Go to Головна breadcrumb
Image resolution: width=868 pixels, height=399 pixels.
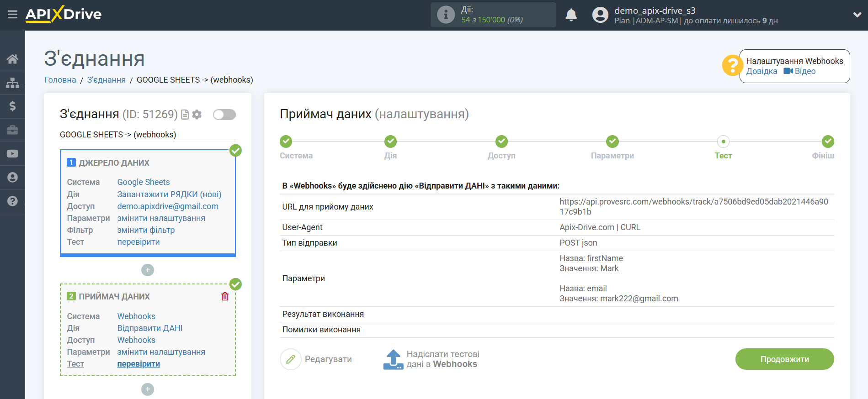pos(60,80)
